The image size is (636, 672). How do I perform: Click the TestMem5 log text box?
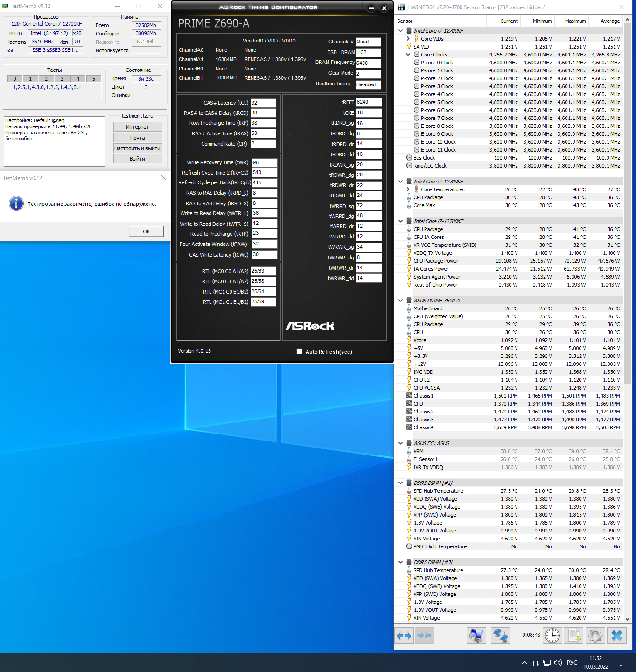55,141
